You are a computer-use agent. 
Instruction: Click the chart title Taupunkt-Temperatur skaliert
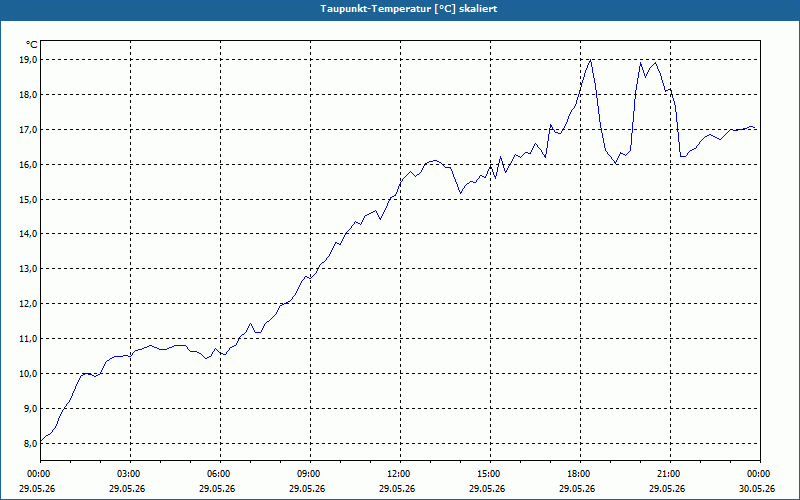click(x=409, y=9)
